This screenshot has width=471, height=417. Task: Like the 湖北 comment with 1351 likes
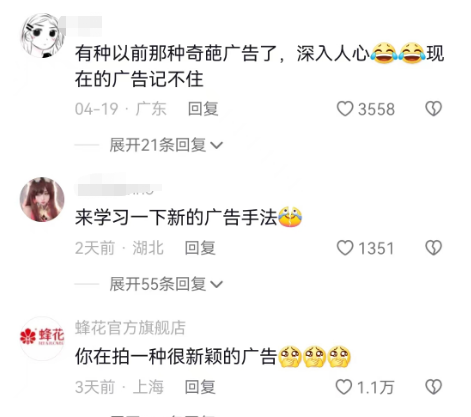[345, 248]
